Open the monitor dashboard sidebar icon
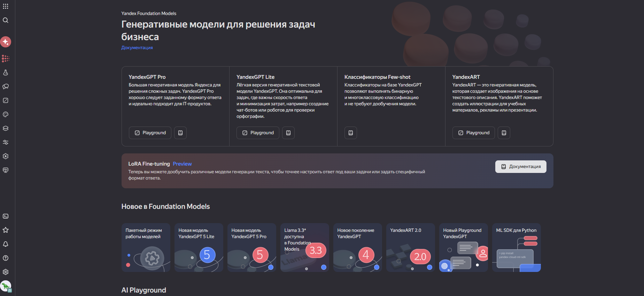The image size is (644, 296). click(x=6, y=170)
